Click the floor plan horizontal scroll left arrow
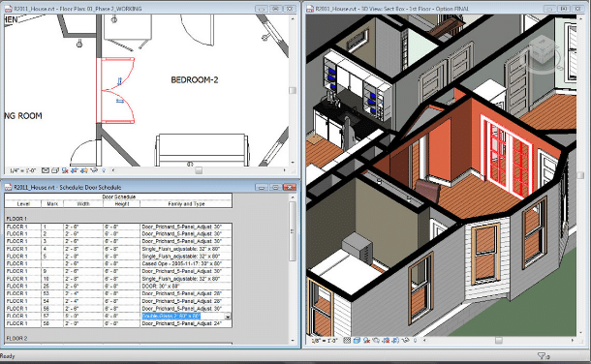The height and width of the screenshot is (364, 591). tap(113, 170)
